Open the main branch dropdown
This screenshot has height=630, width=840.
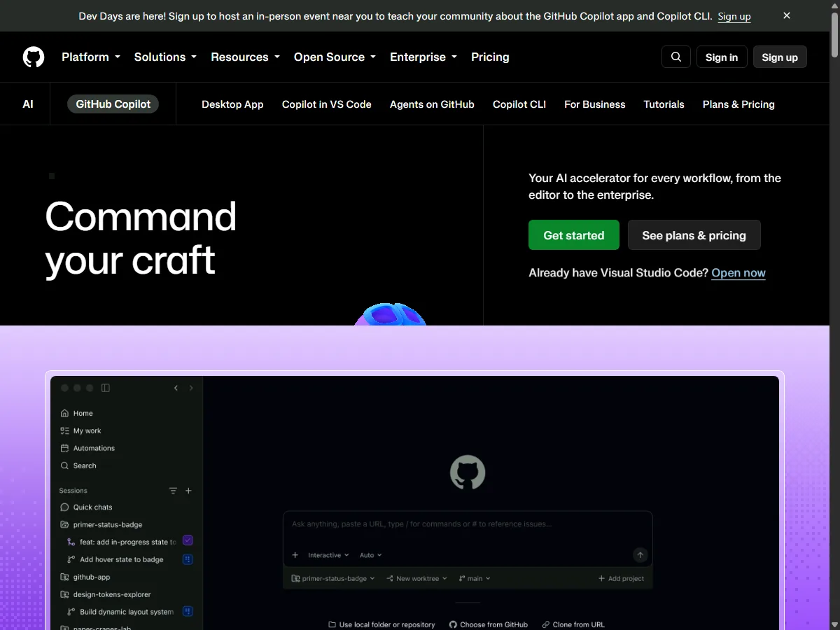pos(475,579)
